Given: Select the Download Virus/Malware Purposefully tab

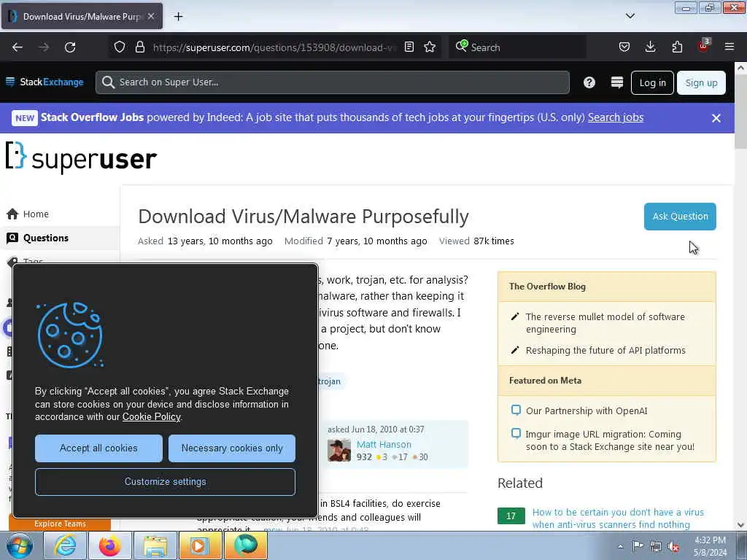Looking at the screenshot, I should [82, 16].
